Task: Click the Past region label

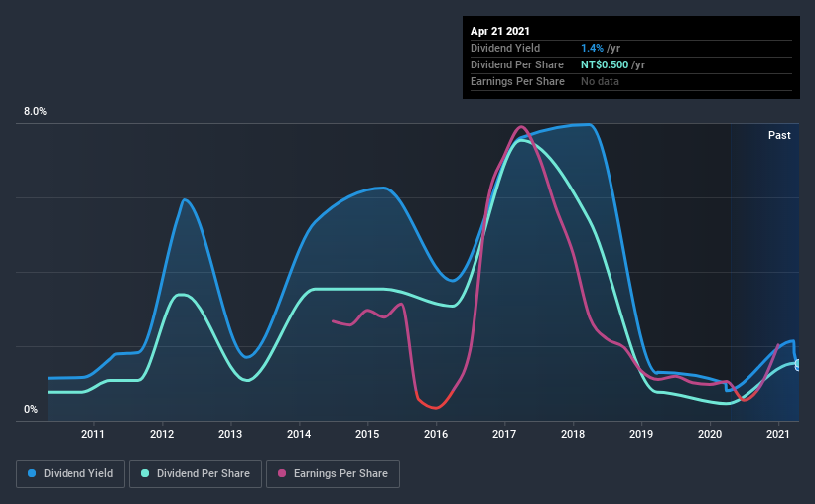Action: pyautogui.click(x=779, y=135)
